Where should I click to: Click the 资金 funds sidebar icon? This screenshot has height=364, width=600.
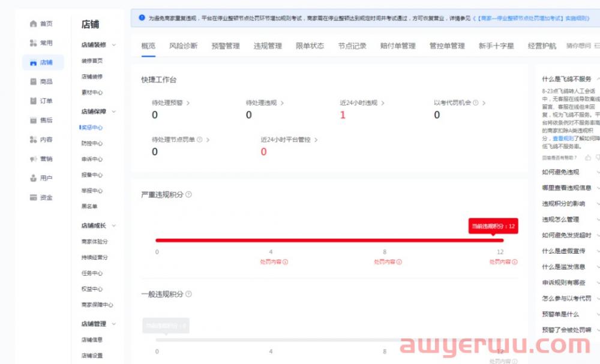(x=34, y=197)
